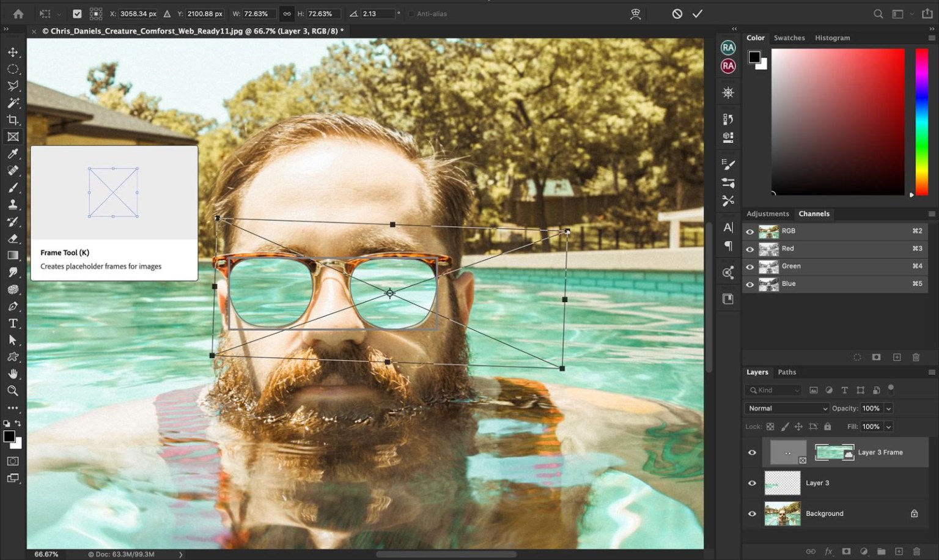Click the Add new layer button

[899, 551]
